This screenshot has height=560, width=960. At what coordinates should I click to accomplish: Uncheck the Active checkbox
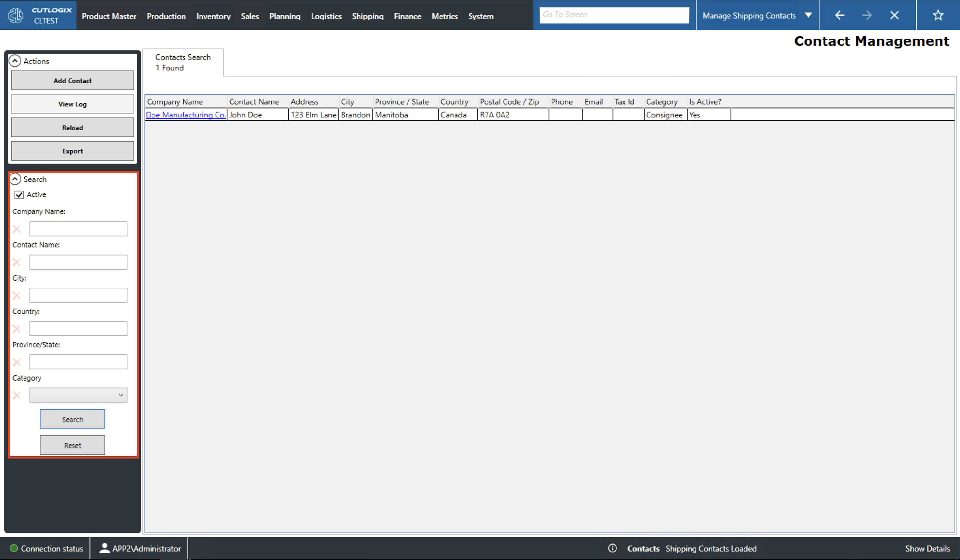point(19,194)
